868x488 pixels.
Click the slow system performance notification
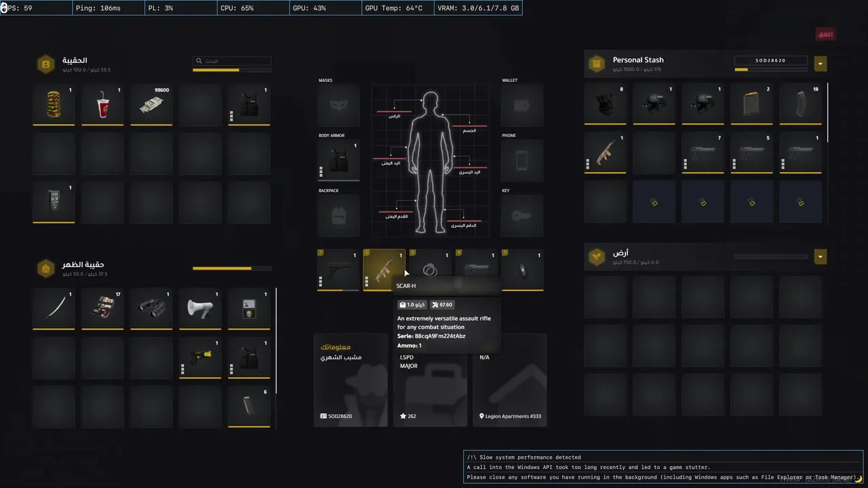click(663, 468)
